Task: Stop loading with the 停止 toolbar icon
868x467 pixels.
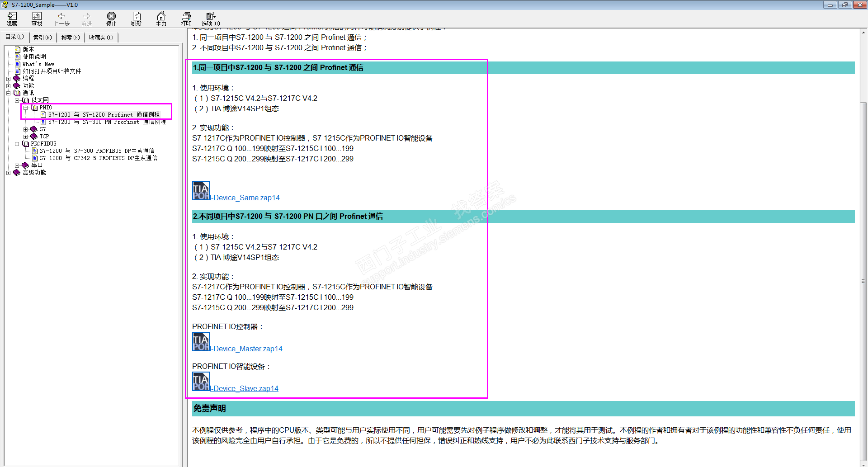Action: coord(111,19)
